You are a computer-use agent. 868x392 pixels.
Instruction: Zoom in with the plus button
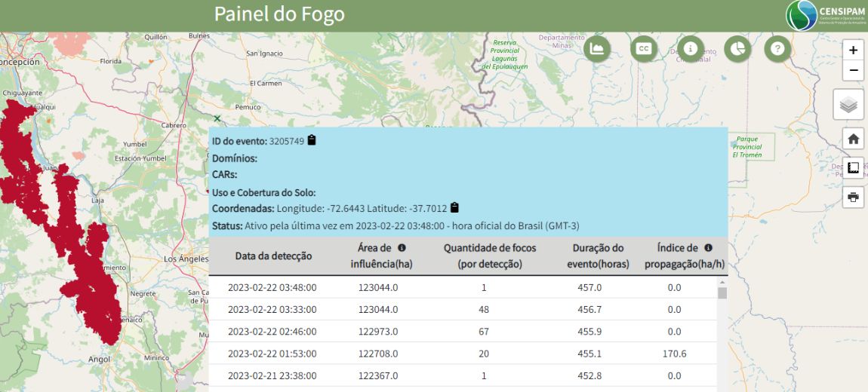853,51
